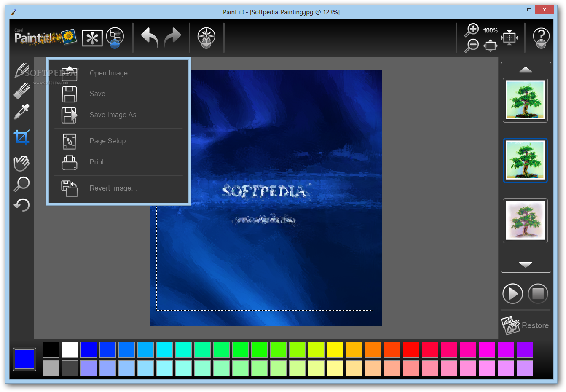Screen dimensions: 566x392
Task: Click the Restore photo brush icon
Action: click(x=510, y=325)
